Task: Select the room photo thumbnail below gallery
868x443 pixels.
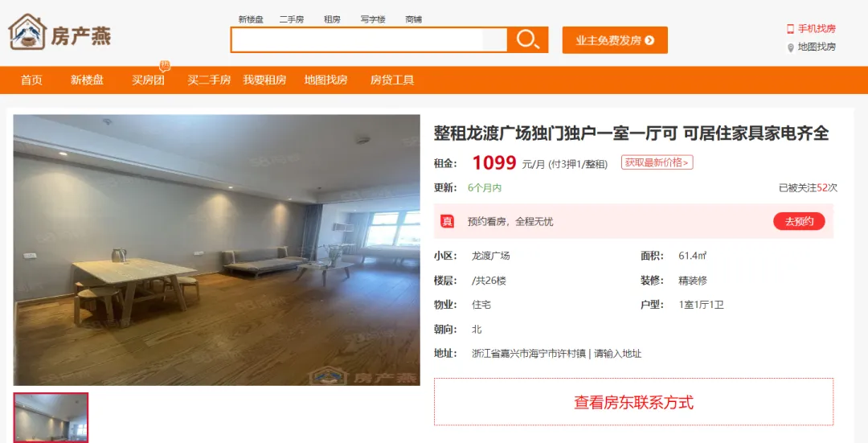Action: pos(51,417)
